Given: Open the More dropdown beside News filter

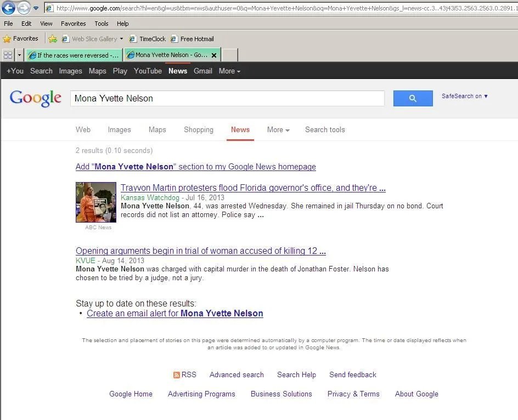Looking at the screenshot, I should [x=278, y=130].
